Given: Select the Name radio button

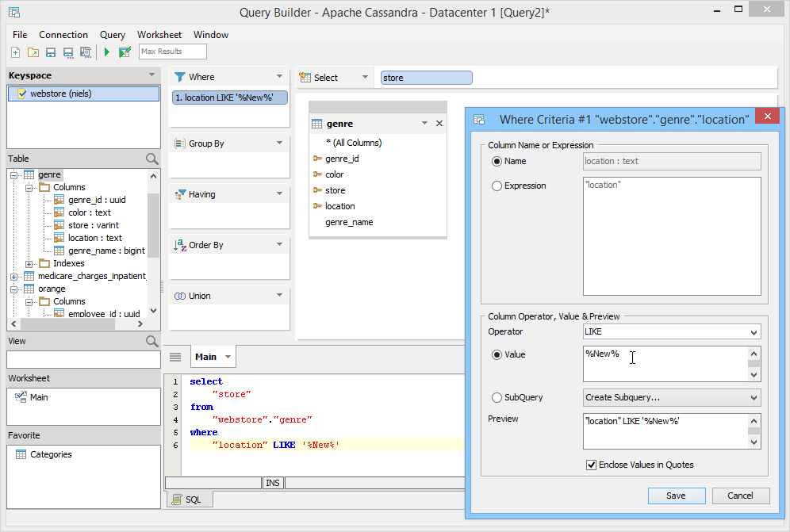Looking at the screenshot, I should click(497, 161).
